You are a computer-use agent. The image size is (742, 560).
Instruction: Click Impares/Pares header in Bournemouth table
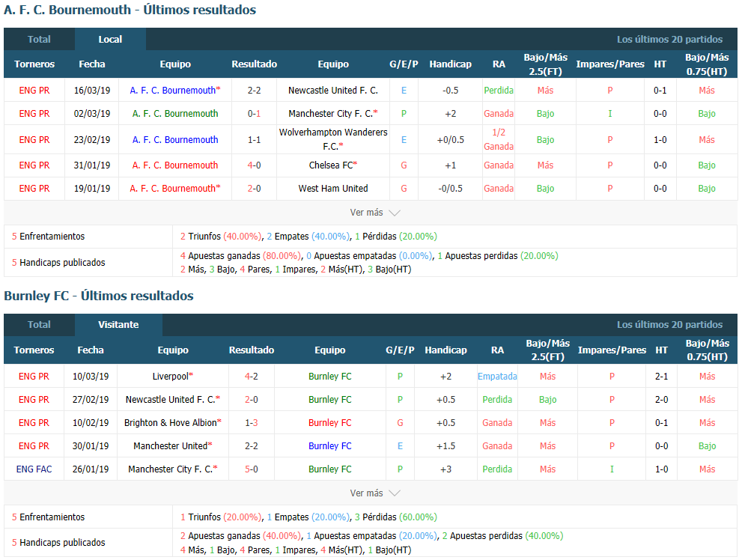(610, 64)
